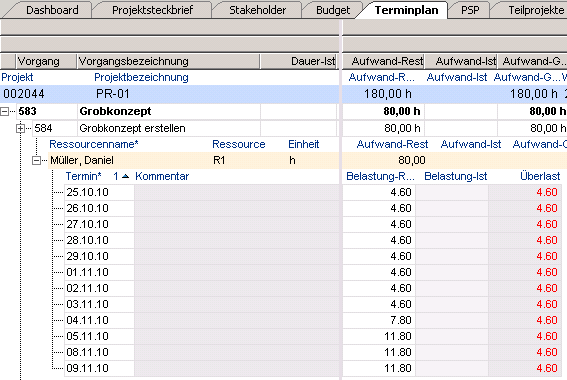This screenshot has width=567, height=380.
Task: Collapse the 583 Grobkonzept tree node
Action: point(5,111)
